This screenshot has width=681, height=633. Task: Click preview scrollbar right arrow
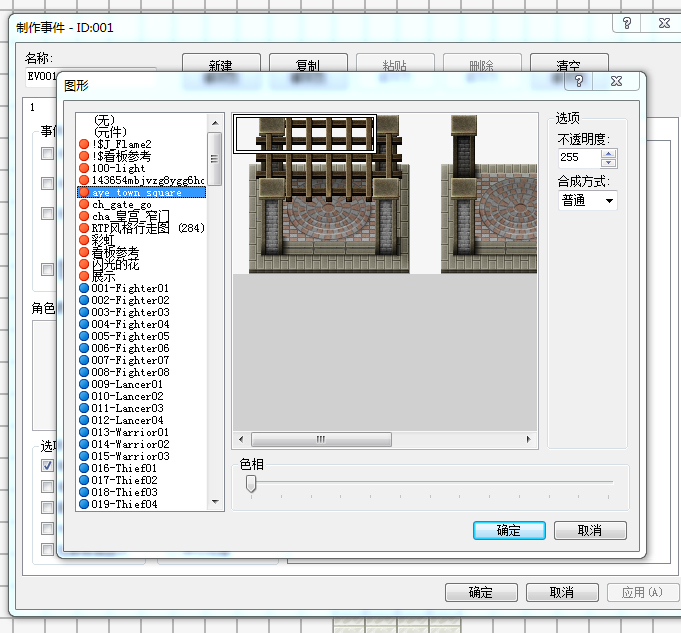(529, 439)
